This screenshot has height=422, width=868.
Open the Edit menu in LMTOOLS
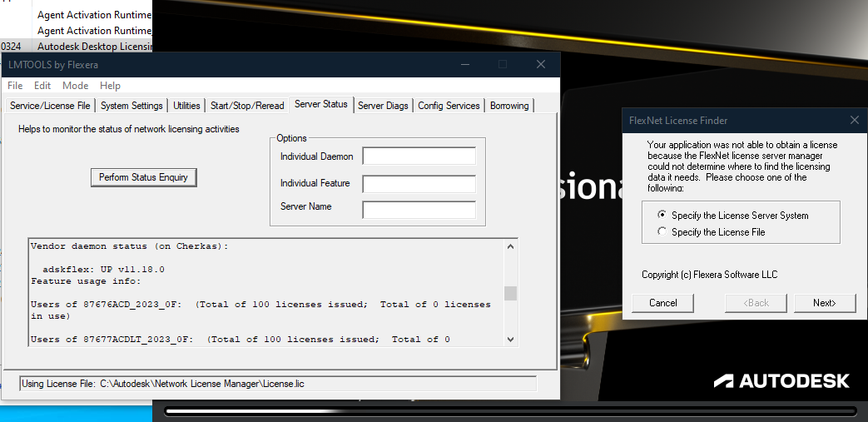pyautogui.click(x=42, y=85)
